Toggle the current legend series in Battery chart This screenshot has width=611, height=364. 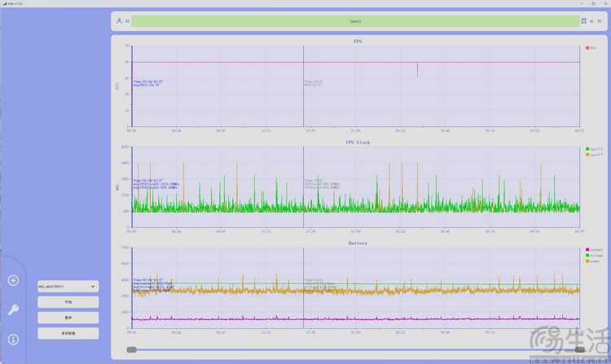(x=595, y=250)
